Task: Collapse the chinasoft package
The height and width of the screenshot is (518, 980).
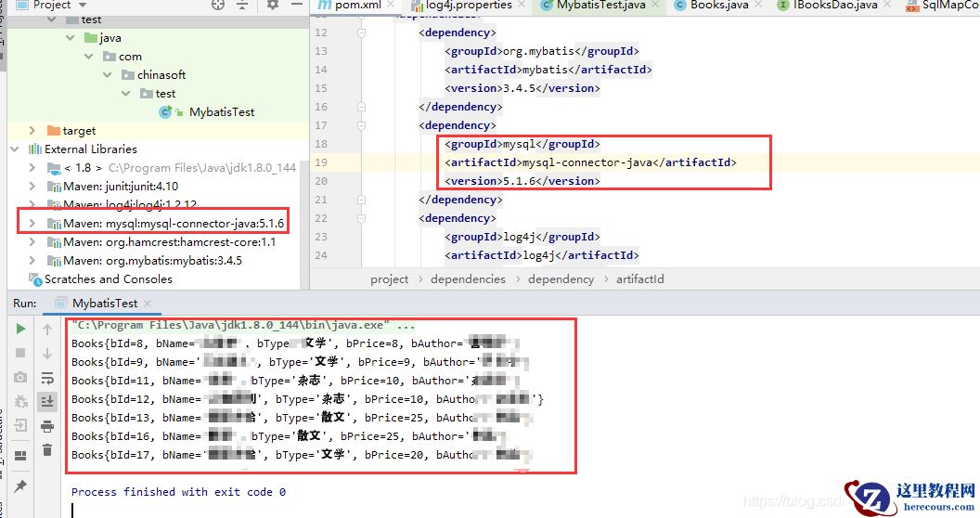Action: click(108, 75)
